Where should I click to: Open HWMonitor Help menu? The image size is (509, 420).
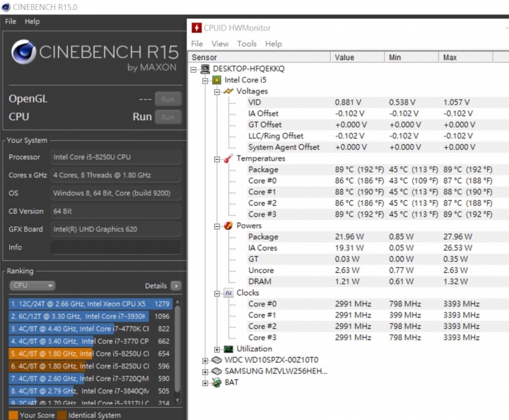point(274,44)
